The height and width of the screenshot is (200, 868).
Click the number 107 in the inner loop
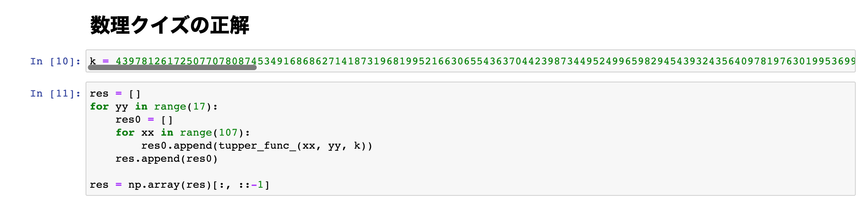[x=228, y=133]
